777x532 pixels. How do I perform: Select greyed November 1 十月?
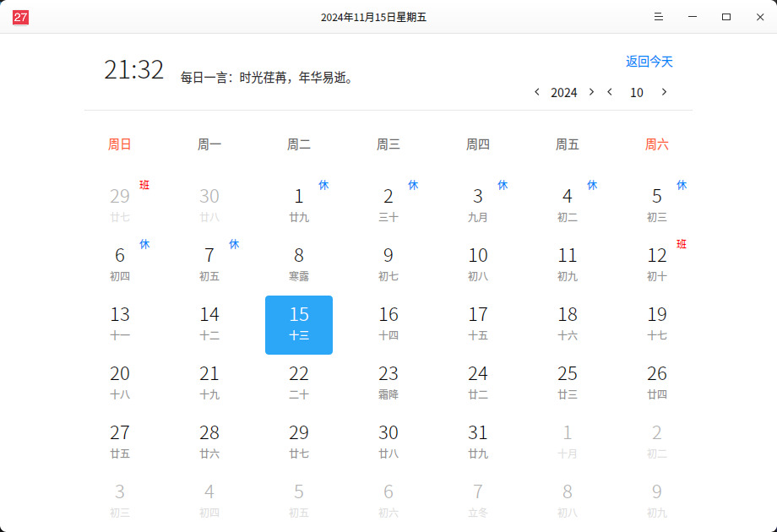tap(568, 442)
